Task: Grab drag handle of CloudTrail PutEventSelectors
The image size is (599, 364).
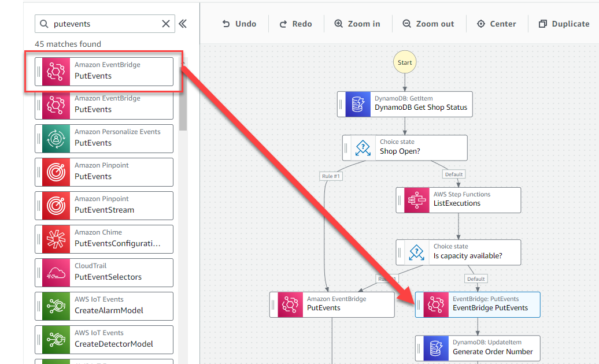Action: pyautogui.click(x=39, y=273)
